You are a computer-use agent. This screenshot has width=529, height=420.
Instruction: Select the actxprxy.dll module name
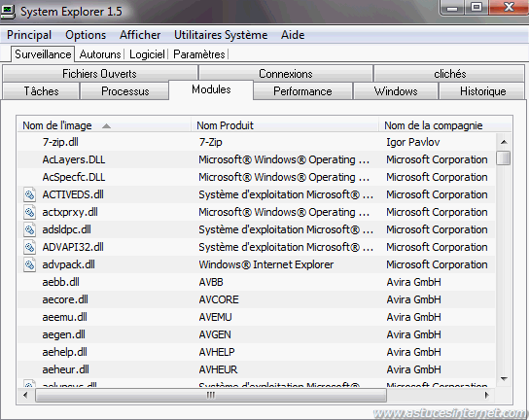coord(70,213)
